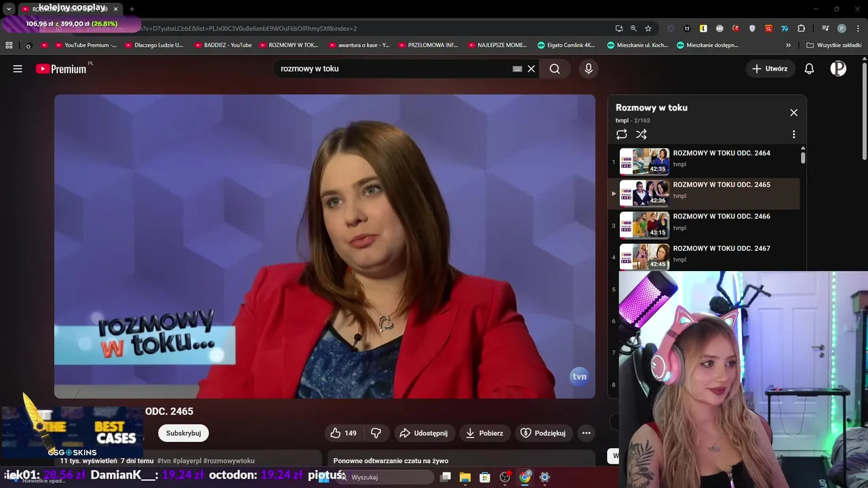
Task: Dislike the video with thumbs down
Action: point(376,433)
